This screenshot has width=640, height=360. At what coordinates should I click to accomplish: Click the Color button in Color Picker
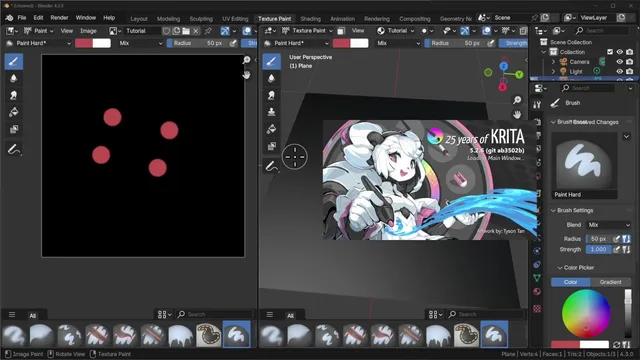coord(571,282)
